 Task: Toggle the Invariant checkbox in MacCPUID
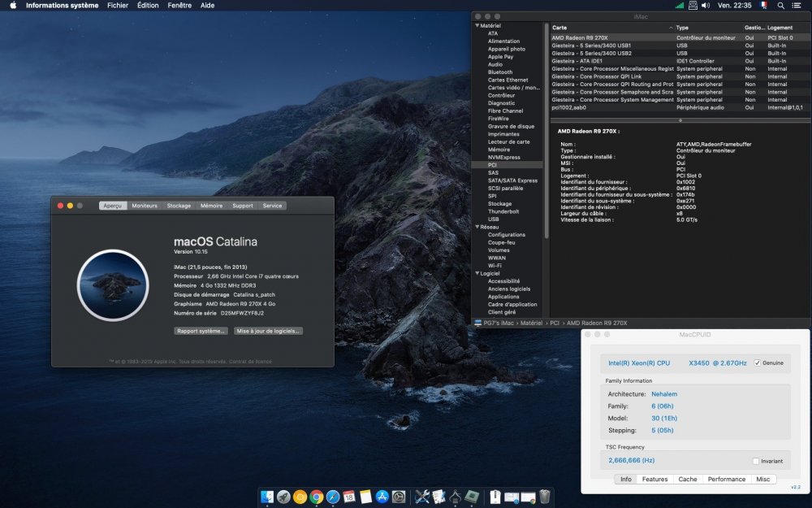(755, 461)
